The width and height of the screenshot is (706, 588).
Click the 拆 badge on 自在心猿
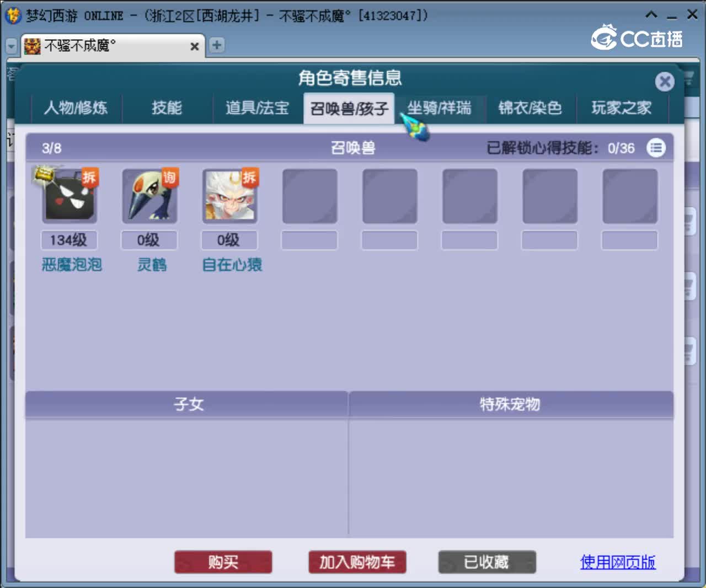pyautogui.click(x=249, y=177)
